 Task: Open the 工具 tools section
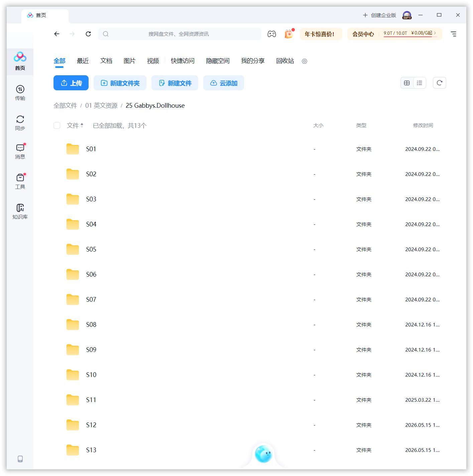(x=20, y=181)
